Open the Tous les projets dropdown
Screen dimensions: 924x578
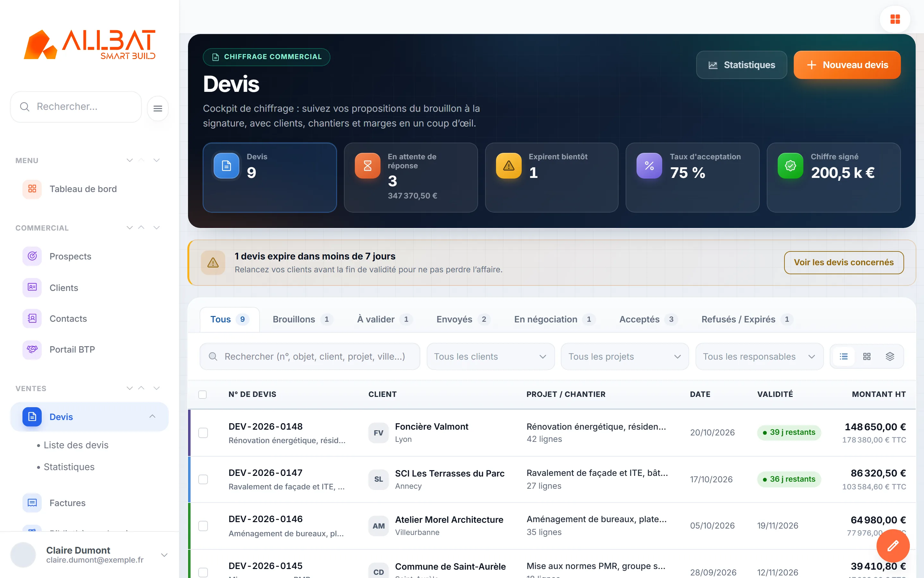pos(625,356)
